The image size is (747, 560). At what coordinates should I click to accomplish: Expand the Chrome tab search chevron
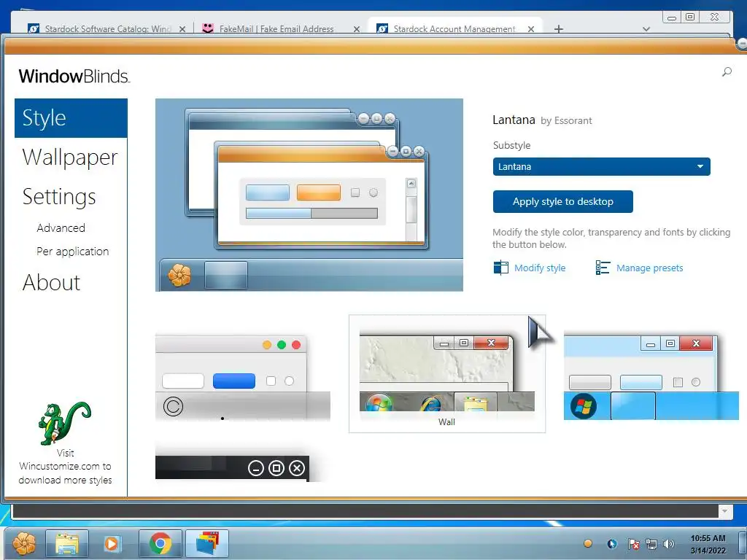coord(646,29)
